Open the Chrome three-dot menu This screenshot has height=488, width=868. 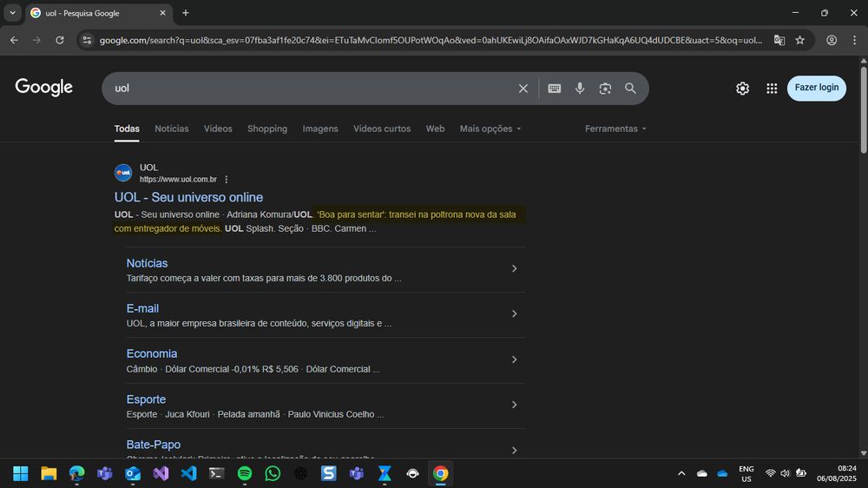(x=854, y=40)
